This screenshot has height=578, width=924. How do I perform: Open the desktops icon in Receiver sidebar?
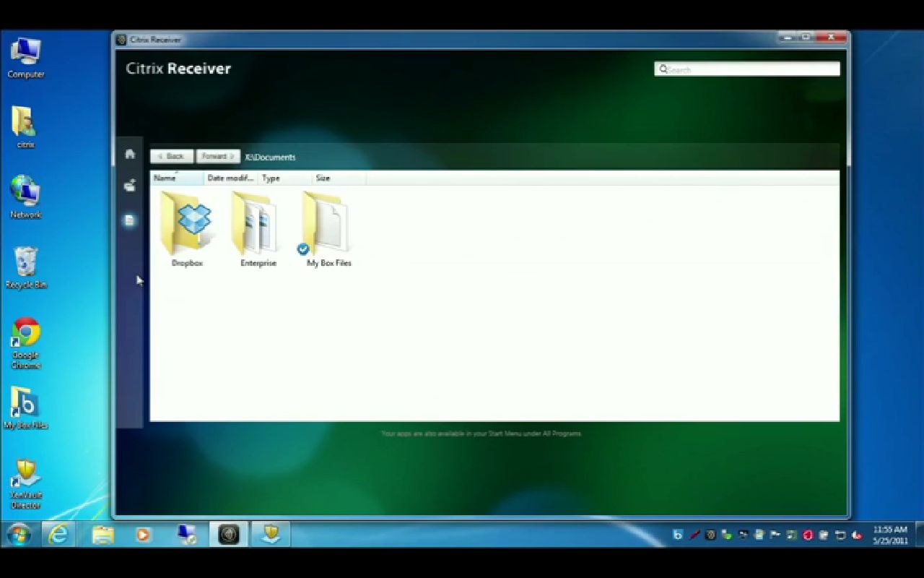130,186
